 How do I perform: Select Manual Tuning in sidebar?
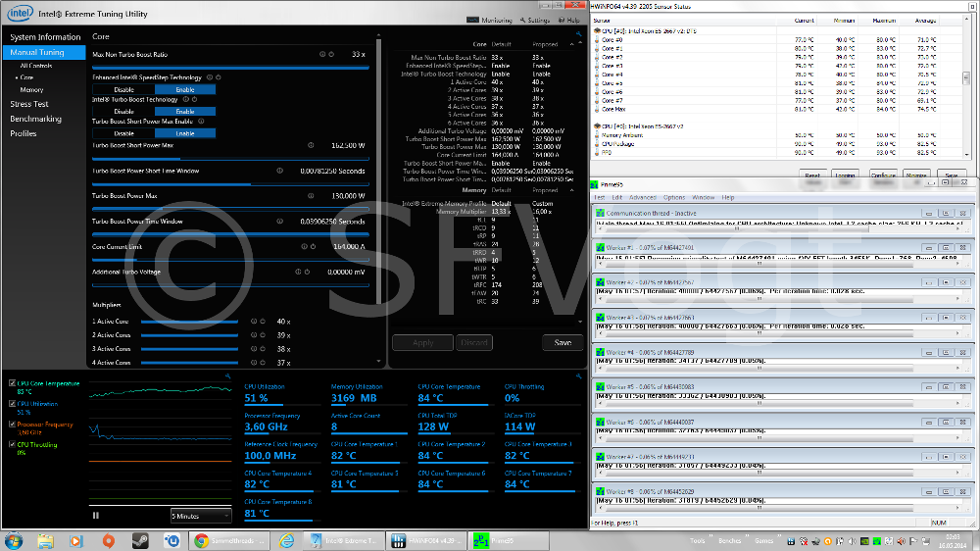coord(44,53)
